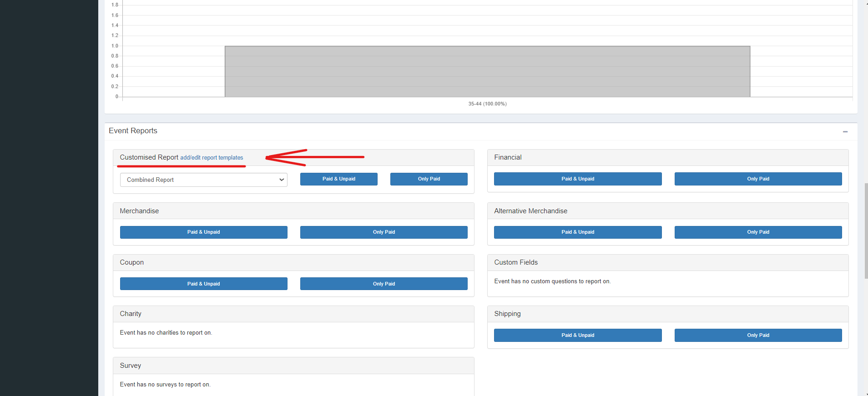Select the Event Reports heading text
Screen dimensions: 868x396
click(133, 131)
